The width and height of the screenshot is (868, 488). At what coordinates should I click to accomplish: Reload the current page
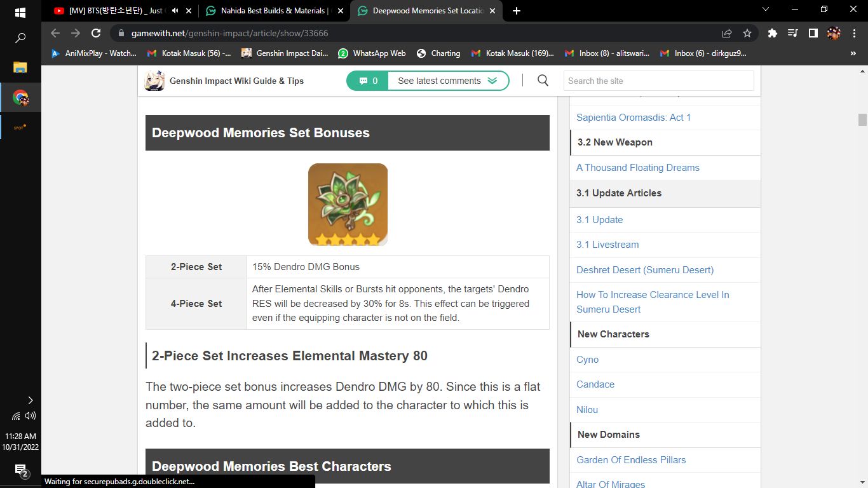pyautogui.click(x=96, y=33)
